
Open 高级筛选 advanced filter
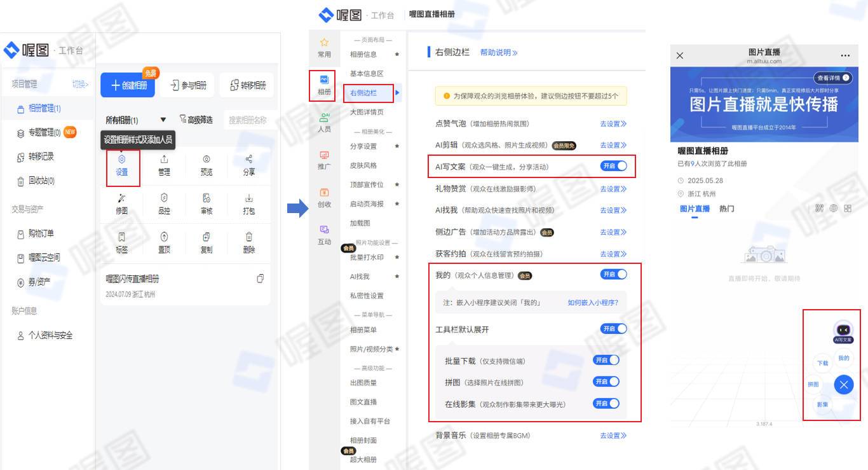196,120
